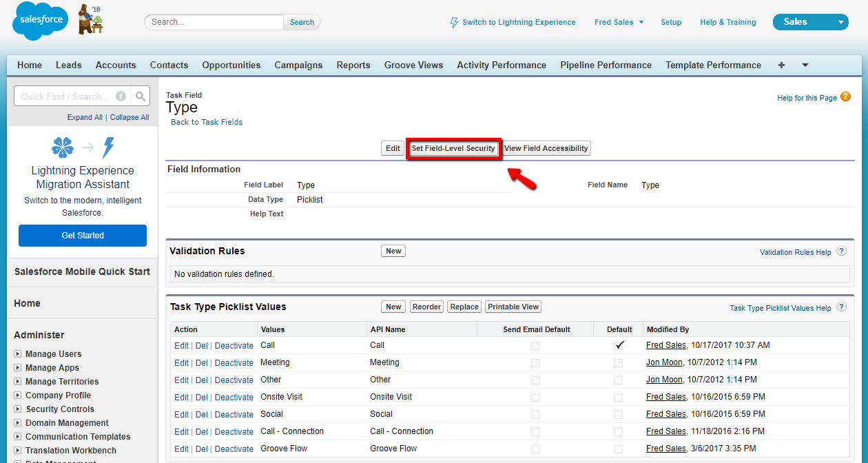Open the Printable View
Image resolution: width=868 pixels, height=463 pixels.
point(513,307)
